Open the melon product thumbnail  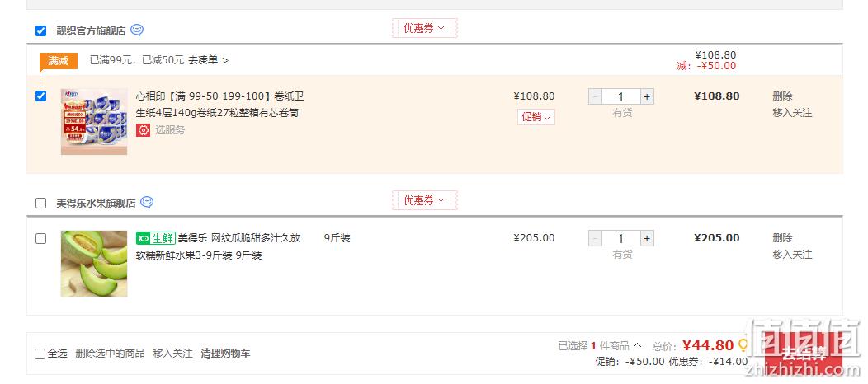click(x=94, y=264)
